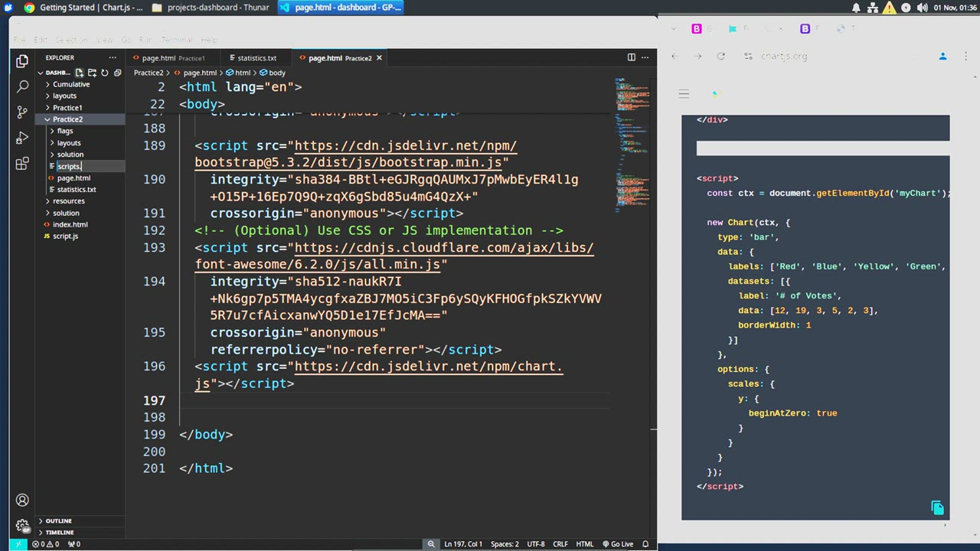The image size is (980, 551).
Task: Expand the resources folder
Action: 69,201
